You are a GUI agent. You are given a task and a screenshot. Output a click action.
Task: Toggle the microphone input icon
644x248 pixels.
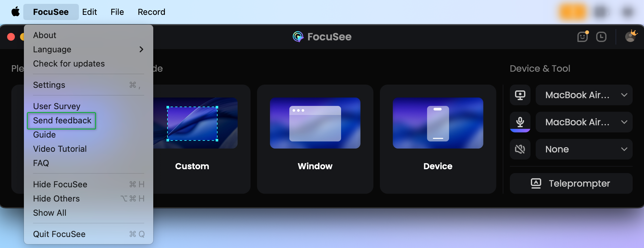pyautogui.click(x=520, y=122)
